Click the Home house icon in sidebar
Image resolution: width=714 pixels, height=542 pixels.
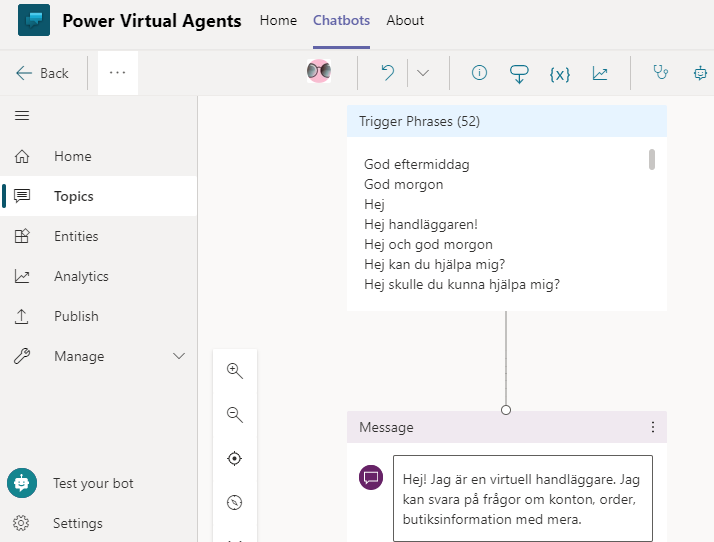[22, 156]
